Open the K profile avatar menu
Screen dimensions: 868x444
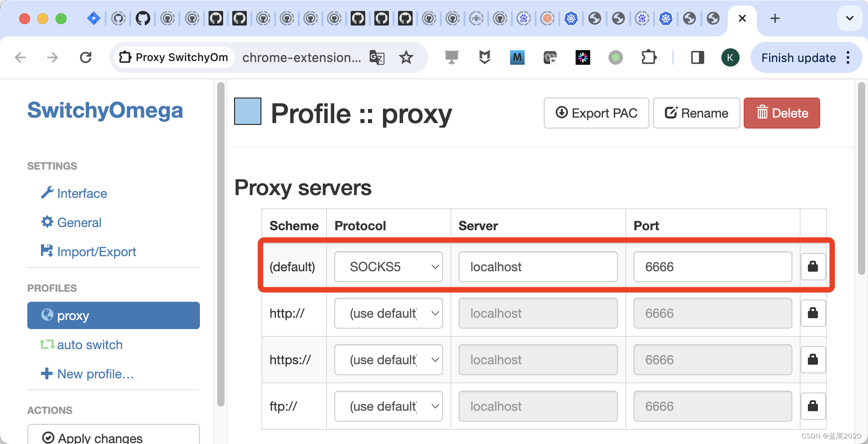click(x=730, y=57)
